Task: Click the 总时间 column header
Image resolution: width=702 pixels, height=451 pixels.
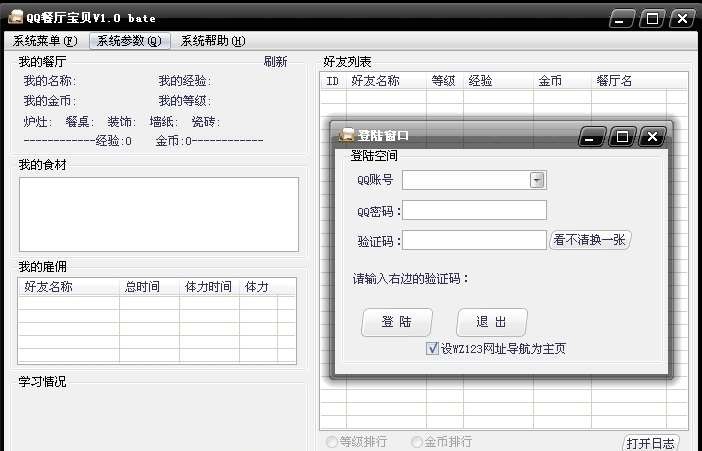Action: [x=149, y=287]
